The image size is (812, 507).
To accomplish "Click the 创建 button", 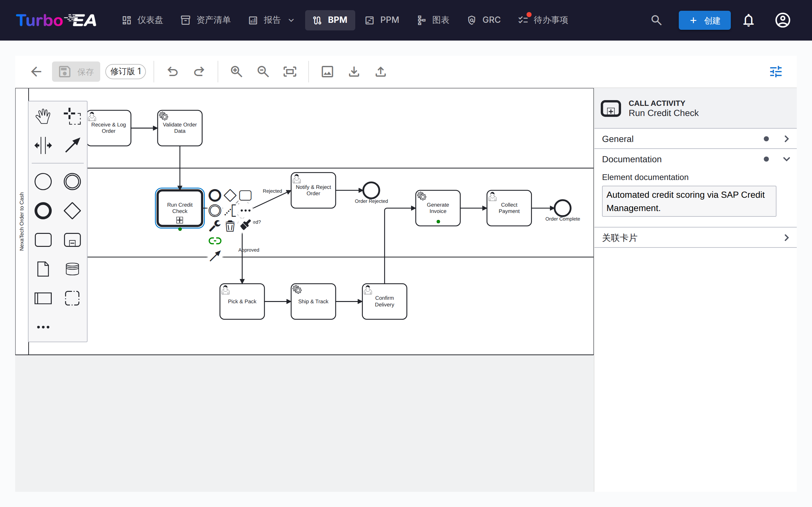I will [x=704, y=20].
